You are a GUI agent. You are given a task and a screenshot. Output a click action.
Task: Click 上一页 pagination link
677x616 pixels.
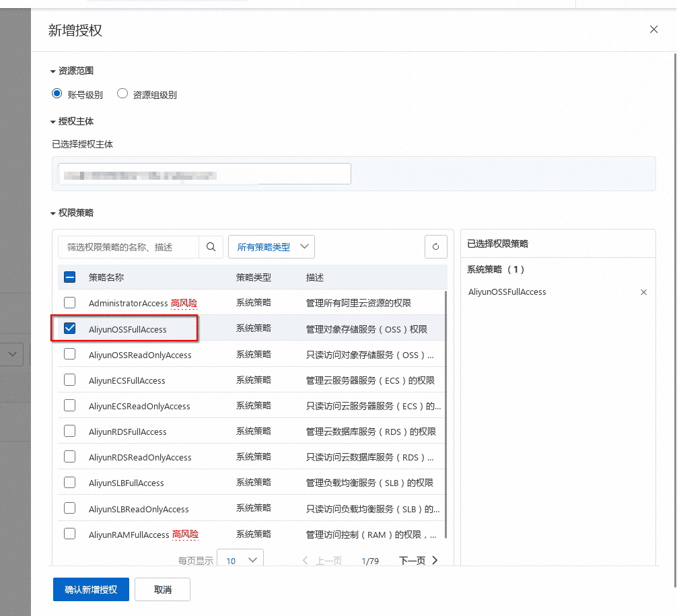point(328,561)
